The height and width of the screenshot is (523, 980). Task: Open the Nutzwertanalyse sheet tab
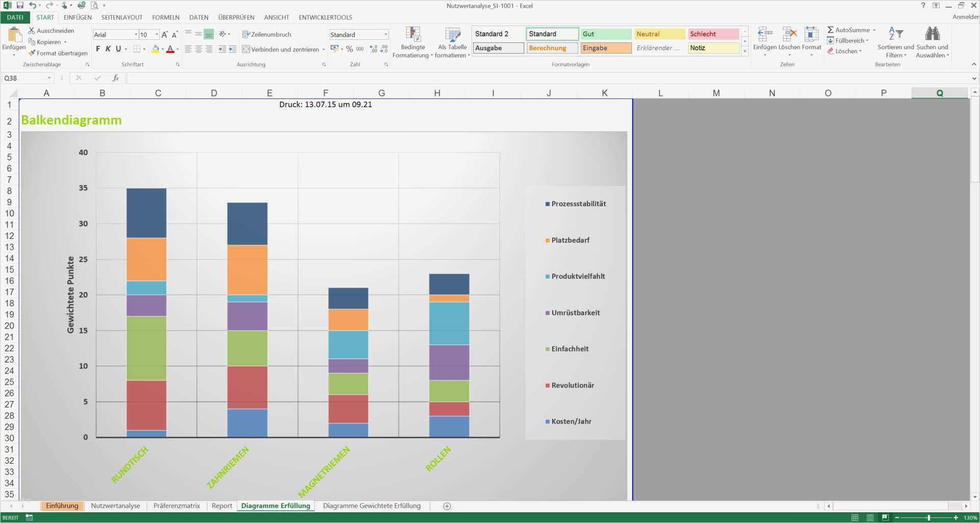(x=115, y=506)
